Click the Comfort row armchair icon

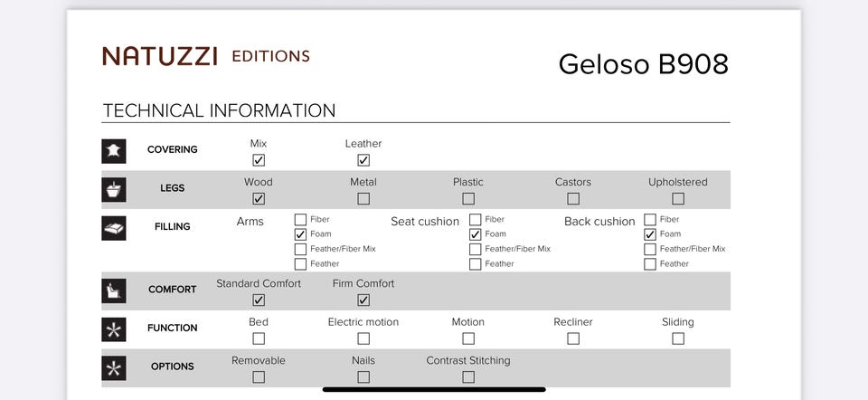click(114, 290)
